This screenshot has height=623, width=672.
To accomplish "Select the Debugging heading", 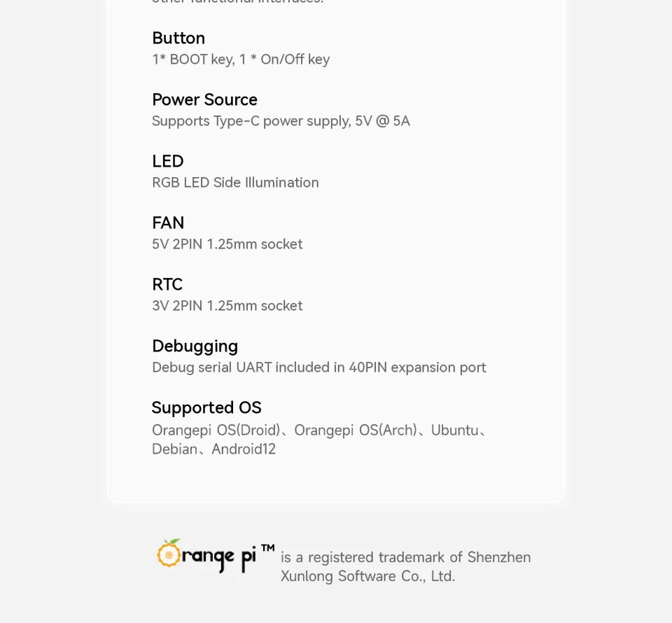I will coord(195,346).
